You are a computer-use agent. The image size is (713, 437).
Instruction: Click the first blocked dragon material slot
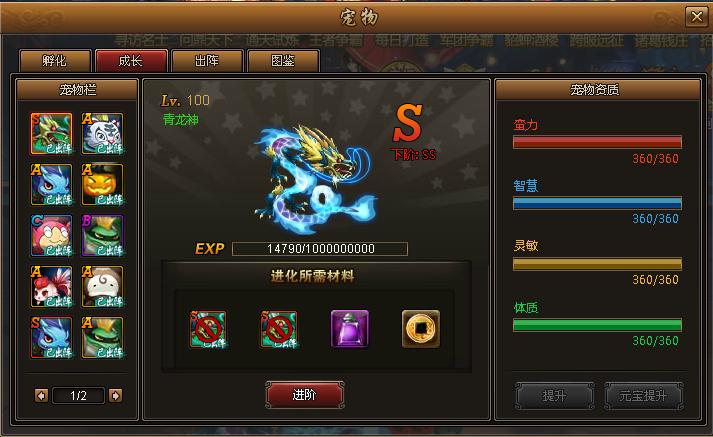click(208, 329)
